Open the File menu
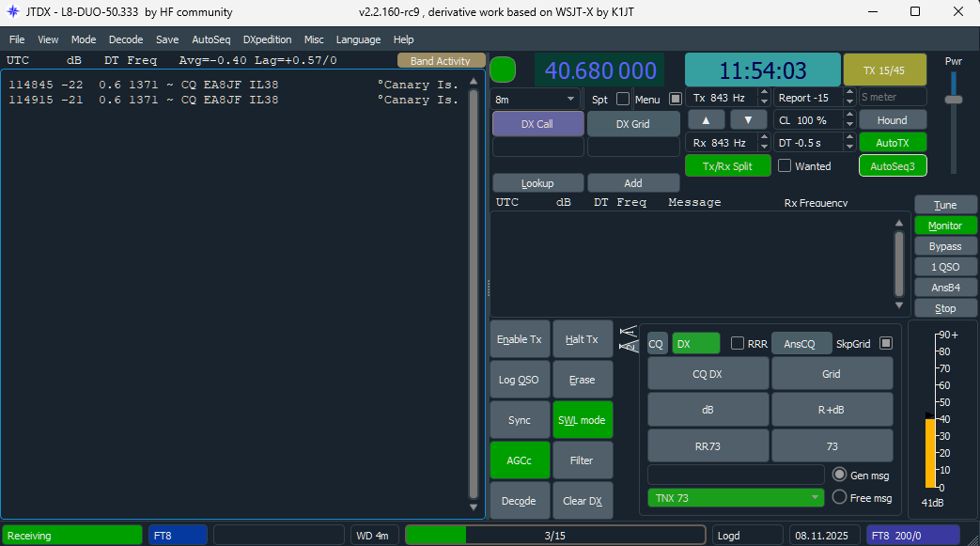This screenshot has width=980, height=546. point(17,39)
